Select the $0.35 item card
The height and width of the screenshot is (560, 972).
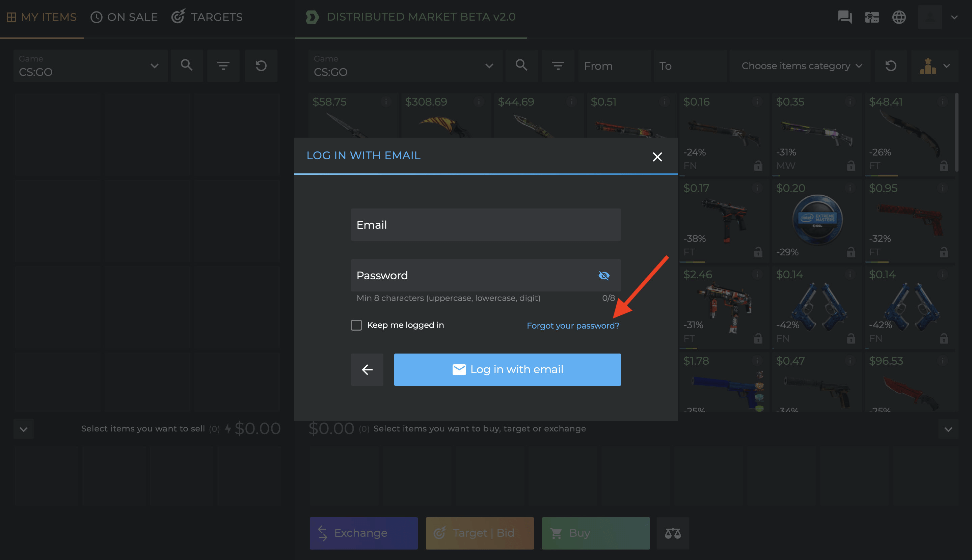point(817,134)
